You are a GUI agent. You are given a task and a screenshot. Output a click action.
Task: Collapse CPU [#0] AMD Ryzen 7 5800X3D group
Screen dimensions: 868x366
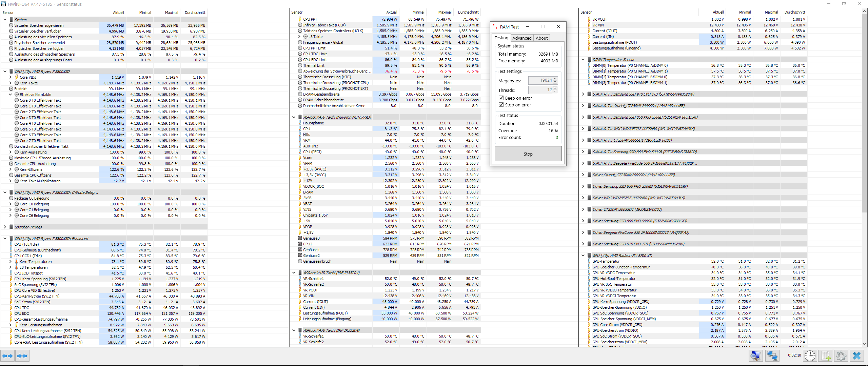tap(5, 71)
